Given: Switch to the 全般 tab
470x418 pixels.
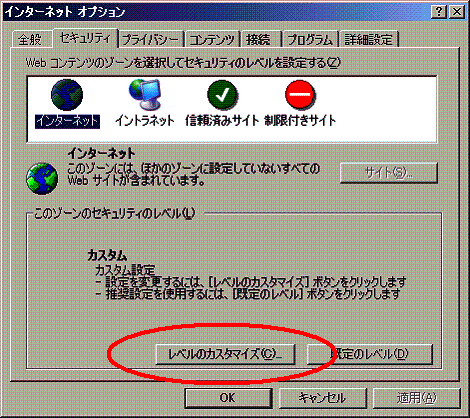Looking at the screenshot, I should tap(30, 40).
